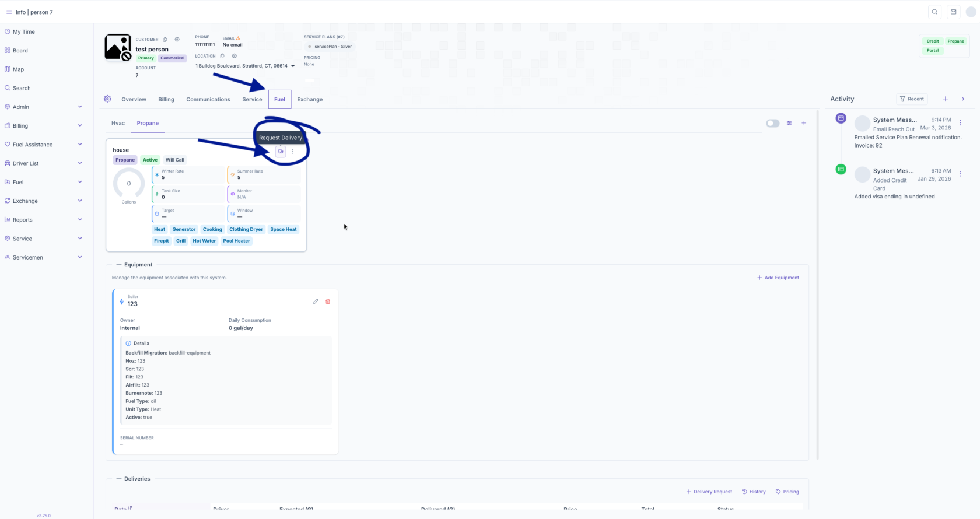The height and width of the screenshot is (519, 980).
Task: Open the house tank three-dot menu
Action: click(x=293, y=152)
